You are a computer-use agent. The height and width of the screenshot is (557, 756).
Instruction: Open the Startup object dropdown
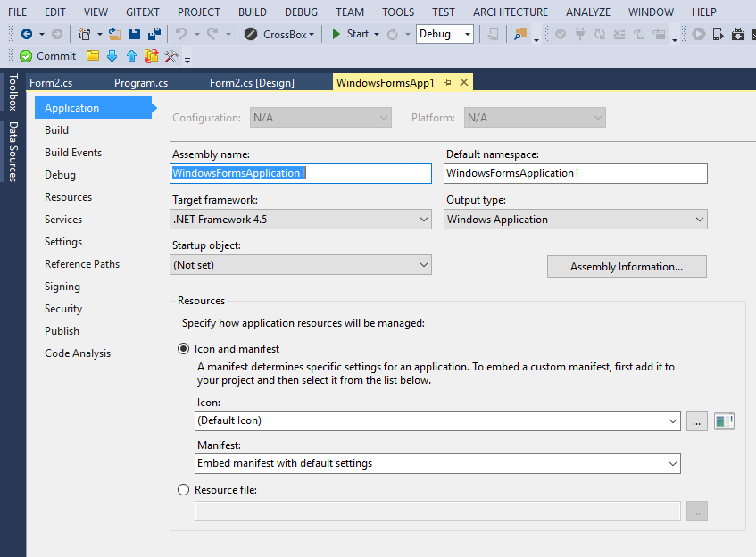tap(301, 265)
